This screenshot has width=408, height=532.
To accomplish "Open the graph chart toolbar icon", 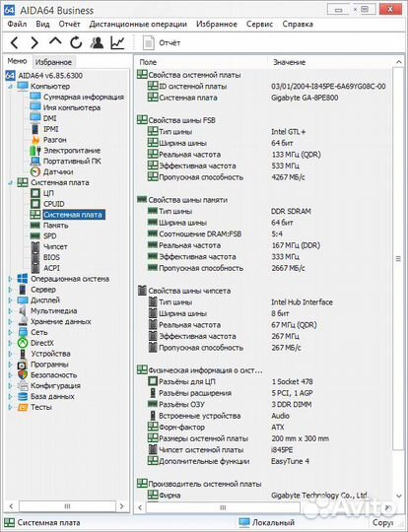I will coord(117,42).
